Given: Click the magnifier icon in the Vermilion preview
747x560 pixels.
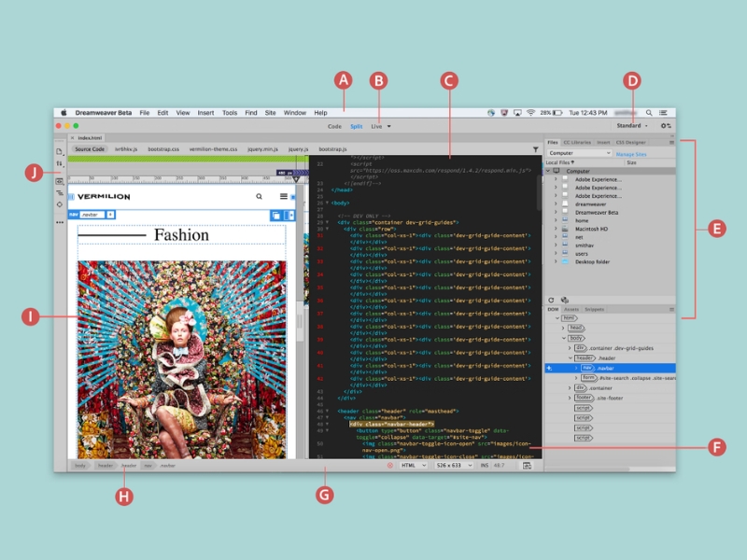Looking at the screenshot, I should coord(259,196).
